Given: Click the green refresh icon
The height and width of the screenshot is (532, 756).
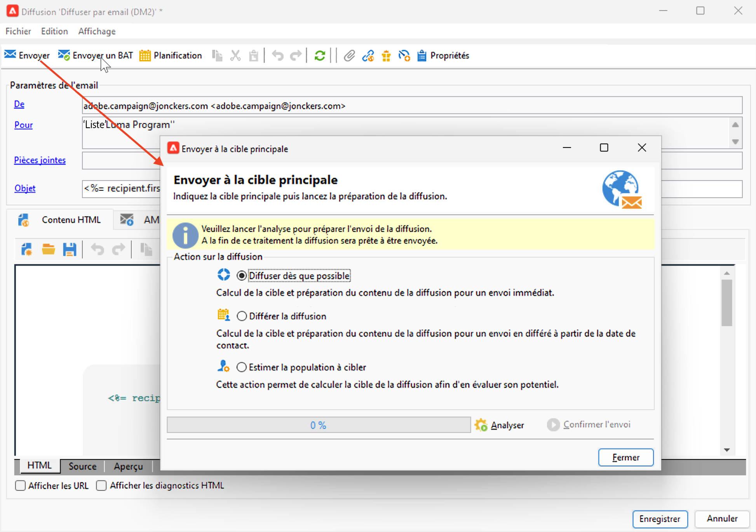Looking at the screenshot, I should [x=320, y=56].
